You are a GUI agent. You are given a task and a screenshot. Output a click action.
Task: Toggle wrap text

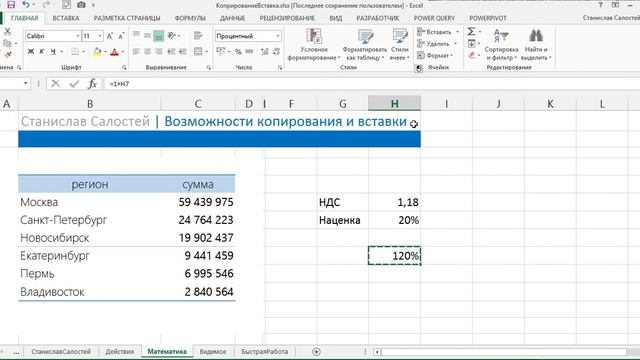tap(198, 36)
